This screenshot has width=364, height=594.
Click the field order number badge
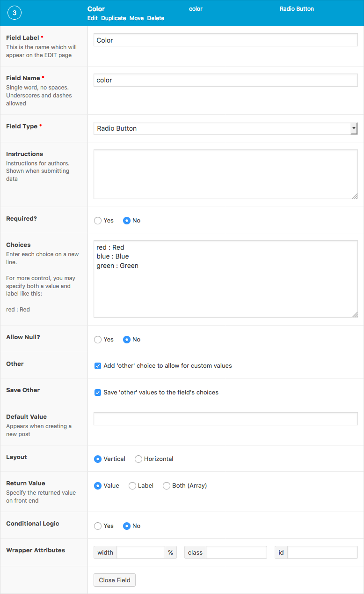point(14,13)
